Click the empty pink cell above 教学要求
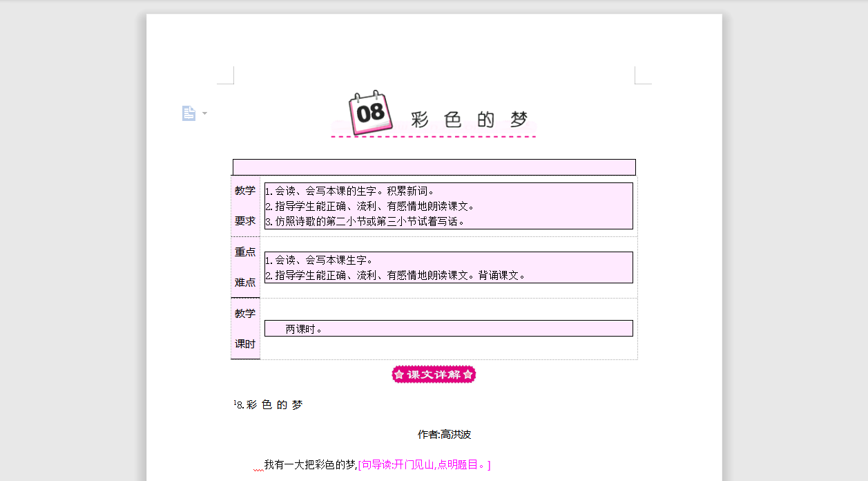 [x=434, y=167]
